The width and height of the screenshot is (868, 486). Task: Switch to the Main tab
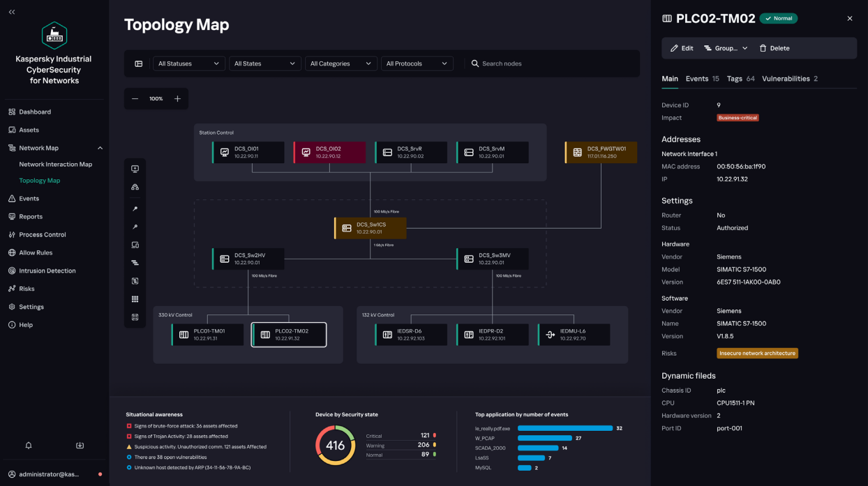[x=670, y=79]
